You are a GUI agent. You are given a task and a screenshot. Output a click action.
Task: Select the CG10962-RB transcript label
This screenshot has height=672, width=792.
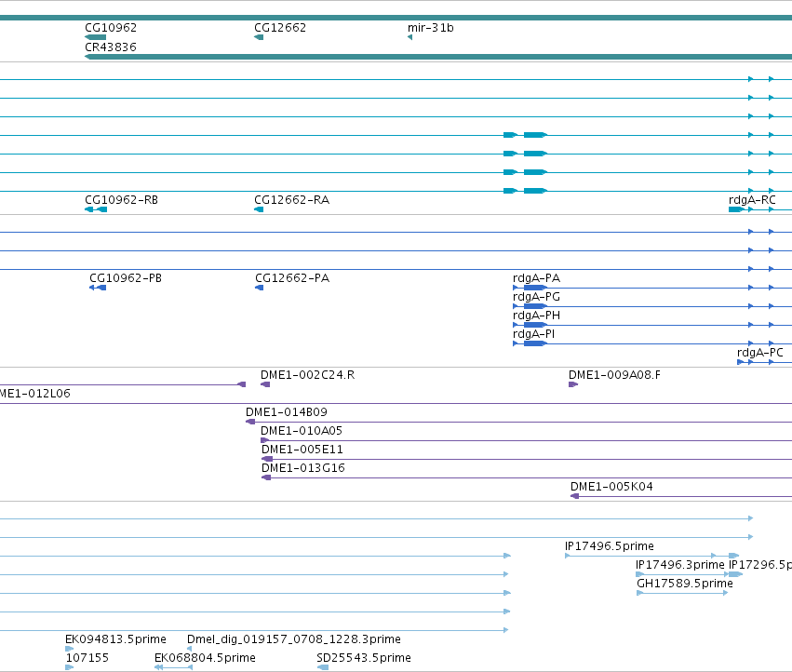click(x=121, y=200)
